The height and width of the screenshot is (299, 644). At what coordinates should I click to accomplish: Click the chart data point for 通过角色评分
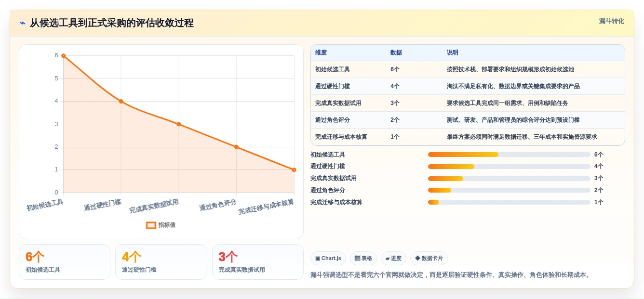(x=236, y=147)
